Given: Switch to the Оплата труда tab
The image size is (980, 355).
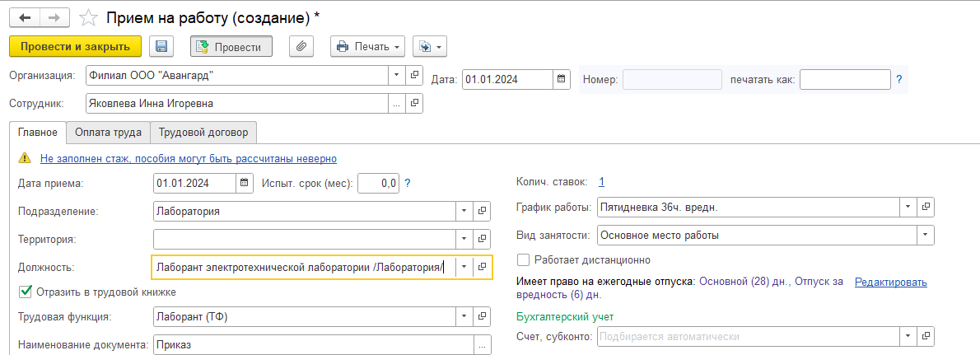Looking at the screenshot, I should [x=108, y=133].
